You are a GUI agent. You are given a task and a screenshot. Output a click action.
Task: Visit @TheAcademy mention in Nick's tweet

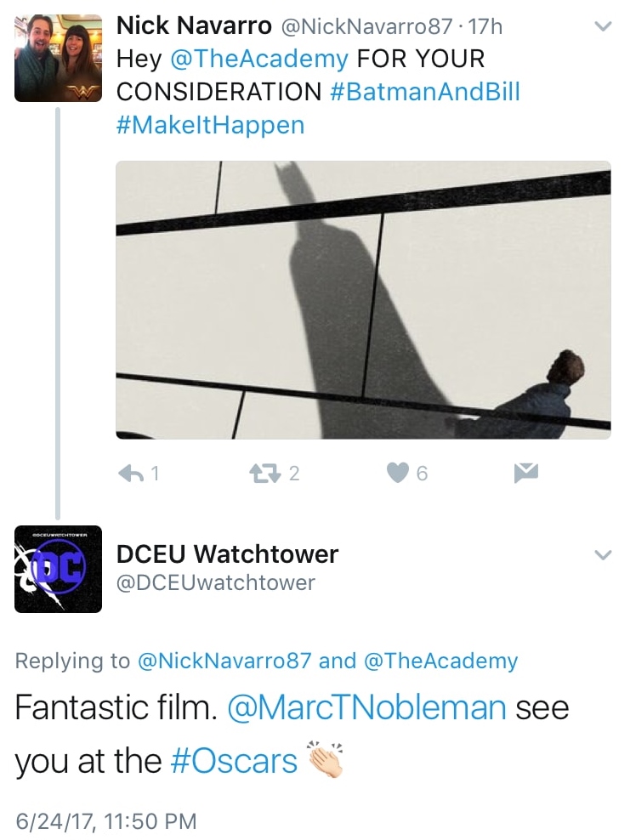click(259, 59)
